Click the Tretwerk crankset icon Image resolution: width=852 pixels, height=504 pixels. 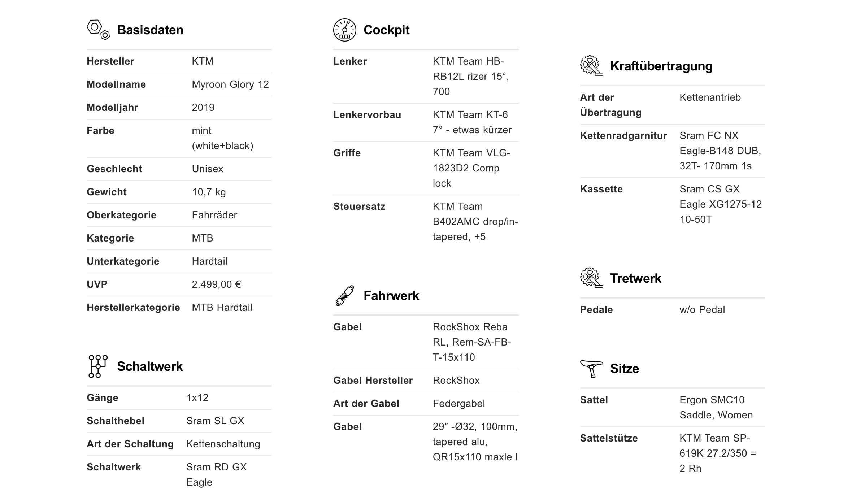click(591, 278)
